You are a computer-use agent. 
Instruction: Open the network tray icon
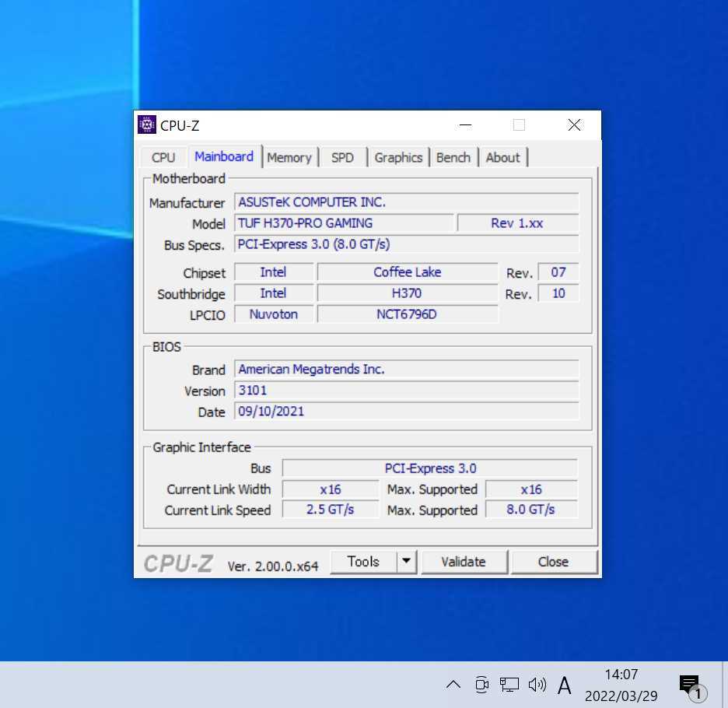509,685
